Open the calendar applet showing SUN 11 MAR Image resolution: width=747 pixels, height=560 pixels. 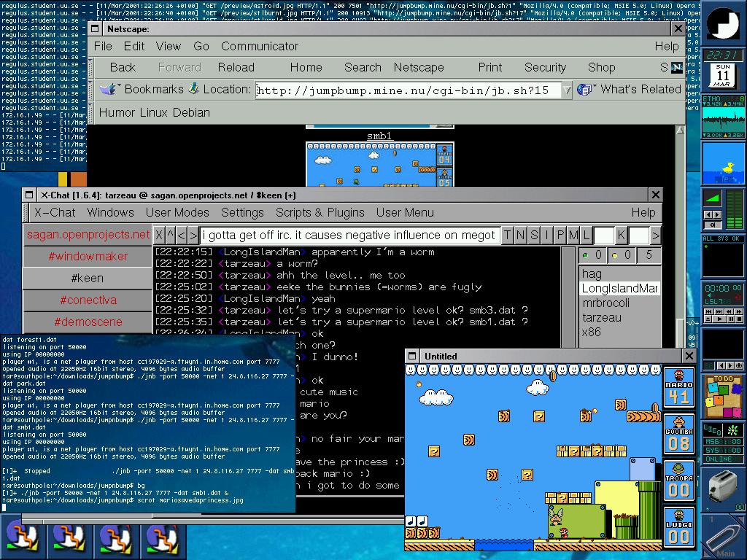pyautogui.click(x=723, y=75)
